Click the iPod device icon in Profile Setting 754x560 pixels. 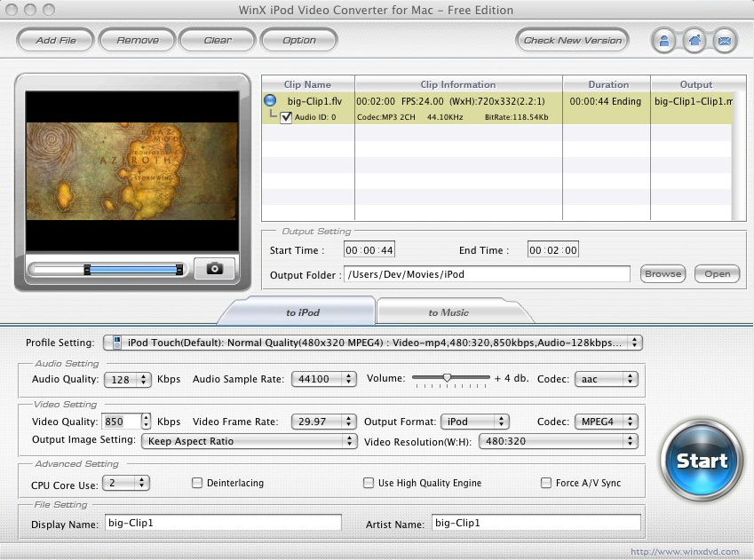[x=116, y=343]
